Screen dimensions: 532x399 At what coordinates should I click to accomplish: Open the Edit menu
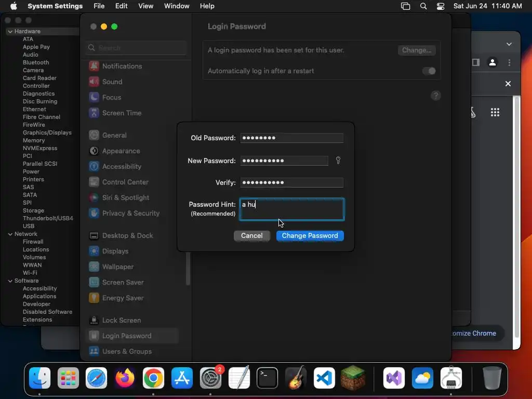click(x=121, y=6)
